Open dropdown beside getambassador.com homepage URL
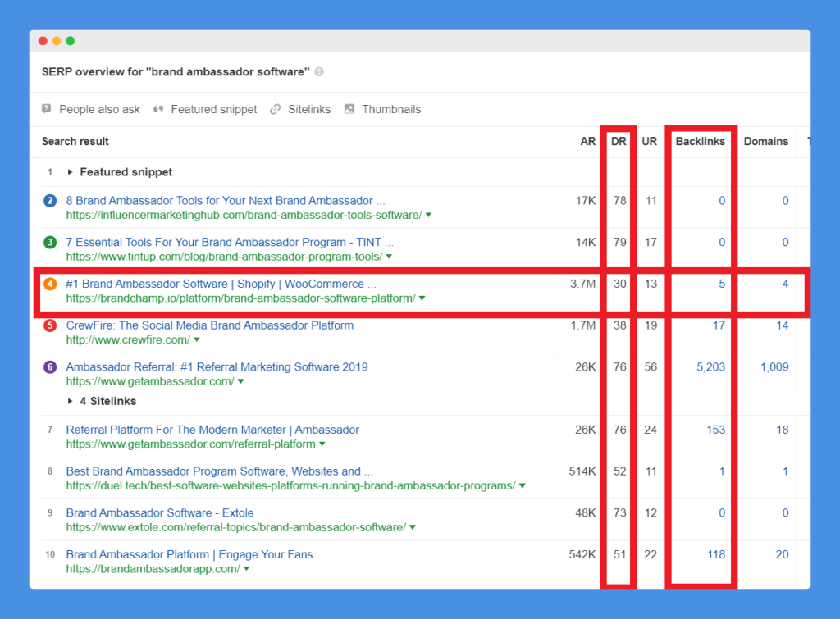 pyautogui.click(x=240, y=381)
